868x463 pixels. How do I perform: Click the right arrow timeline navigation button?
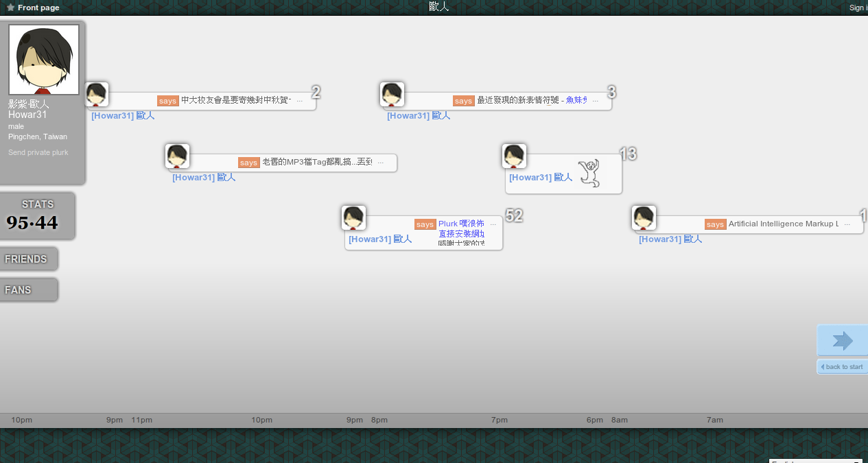[842, 340]
